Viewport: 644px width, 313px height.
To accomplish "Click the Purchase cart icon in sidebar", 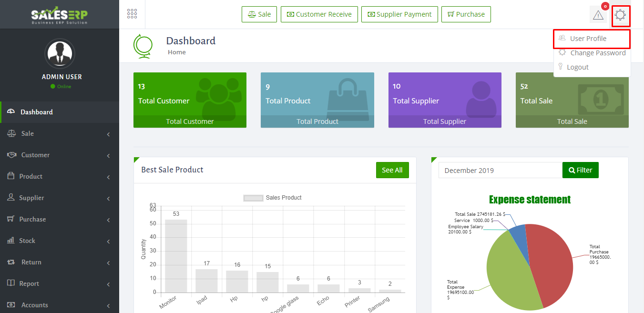I will point(10,219).
